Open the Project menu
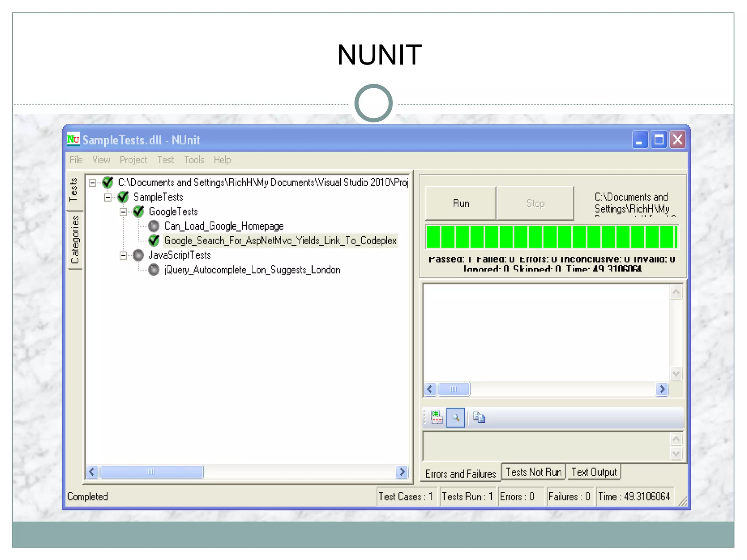This screenshot has height=560, width=747. [x=133, y=160]
